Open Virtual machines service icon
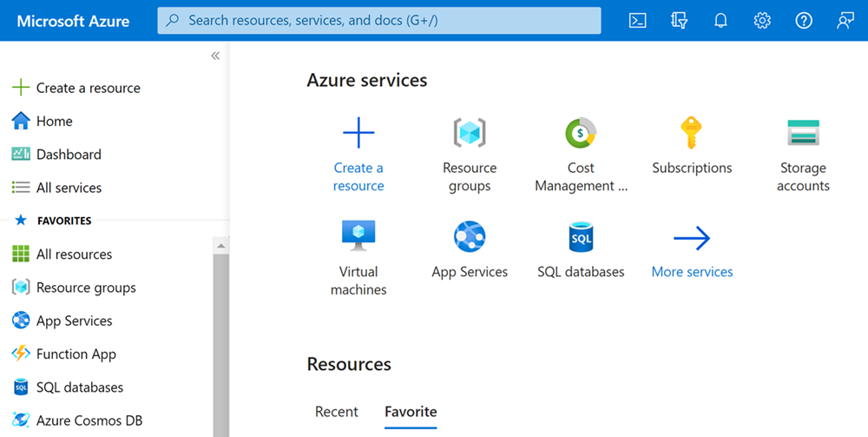 (358, 236)
